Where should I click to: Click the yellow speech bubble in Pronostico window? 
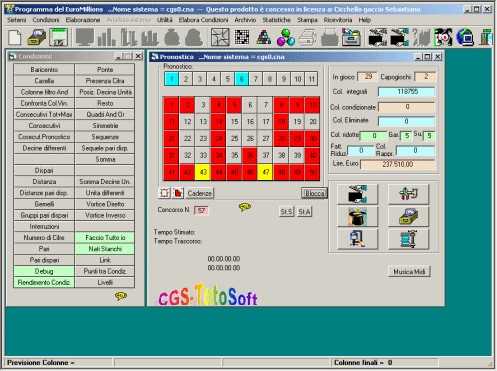pos(245,207)
